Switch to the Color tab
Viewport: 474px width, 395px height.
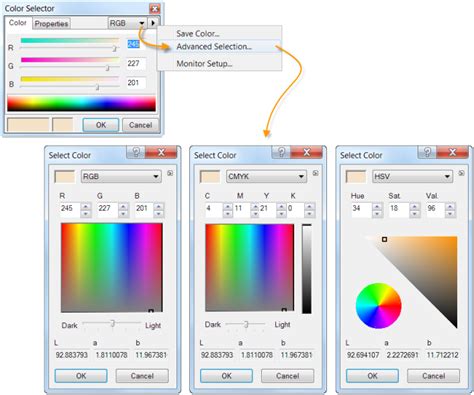(17, 23)
